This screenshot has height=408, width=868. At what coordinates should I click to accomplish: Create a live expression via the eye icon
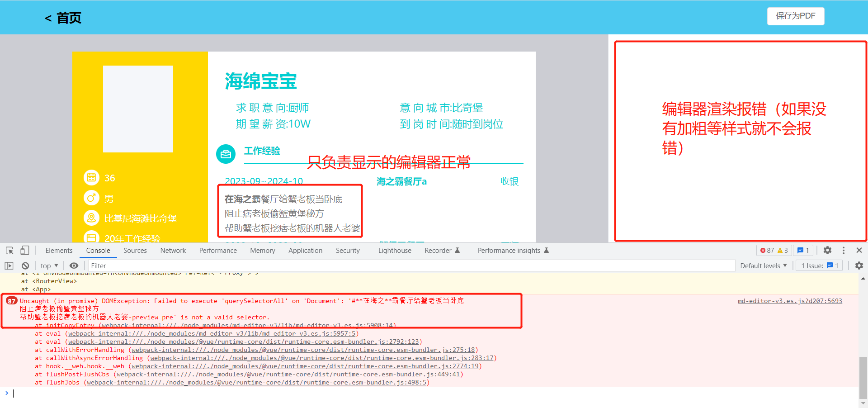[74, 266]
